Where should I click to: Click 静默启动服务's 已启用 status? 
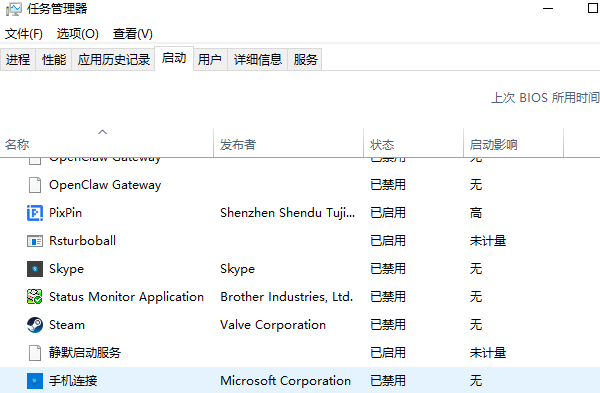click(388, 353)
